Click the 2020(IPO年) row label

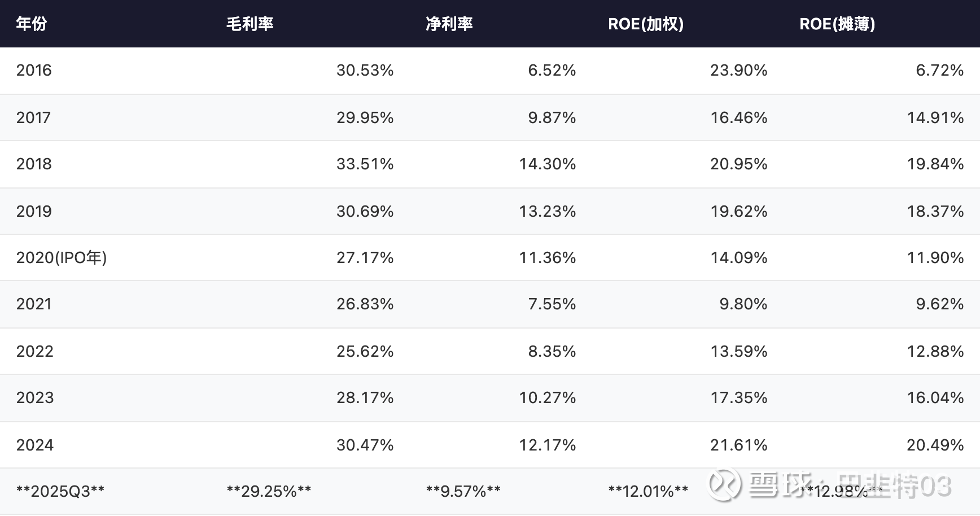coord(61,258)
